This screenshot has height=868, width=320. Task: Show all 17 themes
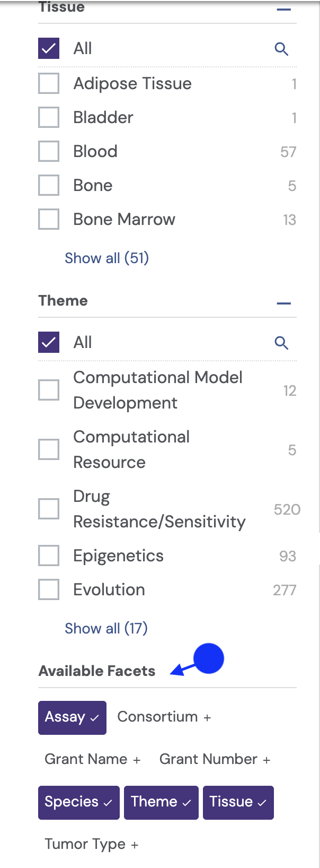tap(106, 628)
